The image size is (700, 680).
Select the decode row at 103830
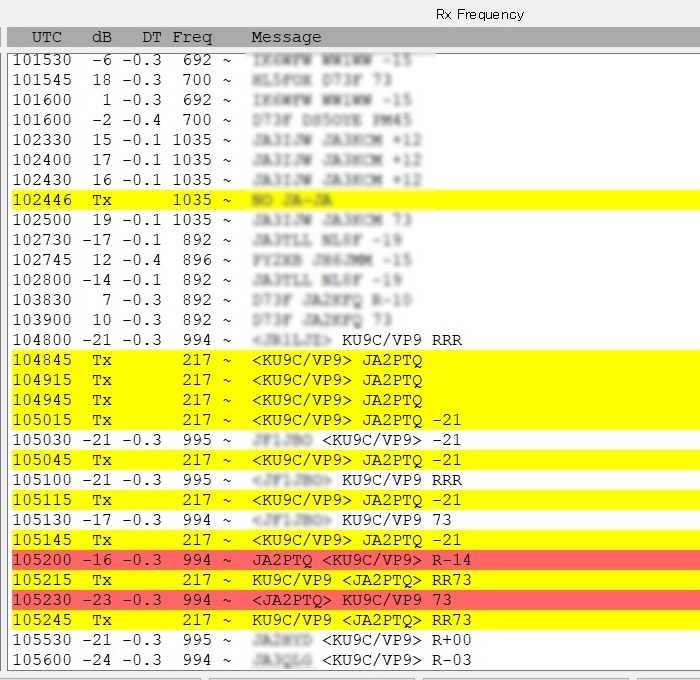(x=355, y=300)
